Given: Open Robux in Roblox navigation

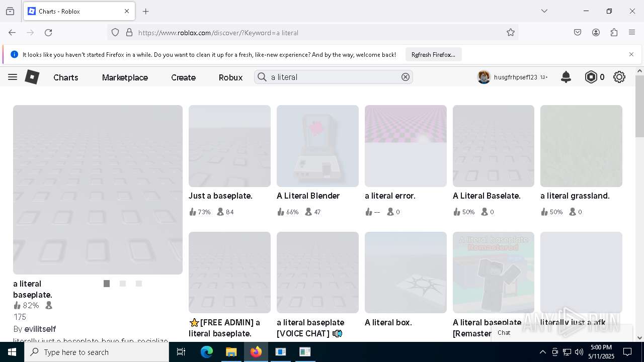Looking at the screenshot, I should click(230, 77).
